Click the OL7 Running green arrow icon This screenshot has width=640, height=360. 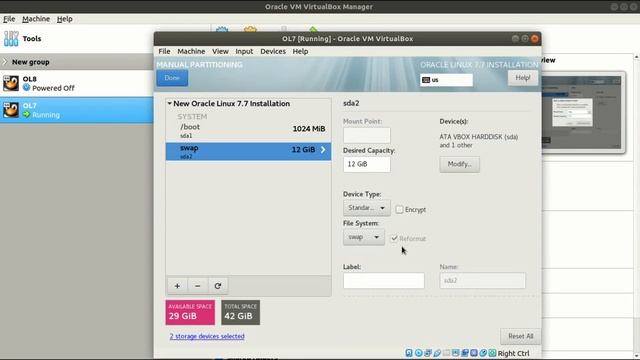tap(27, 115)
